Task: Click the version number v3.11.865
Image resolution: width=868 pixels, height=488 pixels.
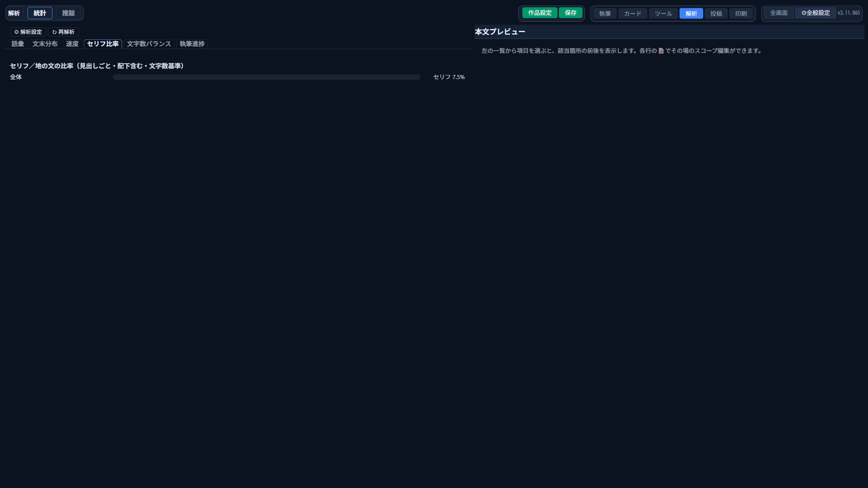Action: tap(849, 13)
